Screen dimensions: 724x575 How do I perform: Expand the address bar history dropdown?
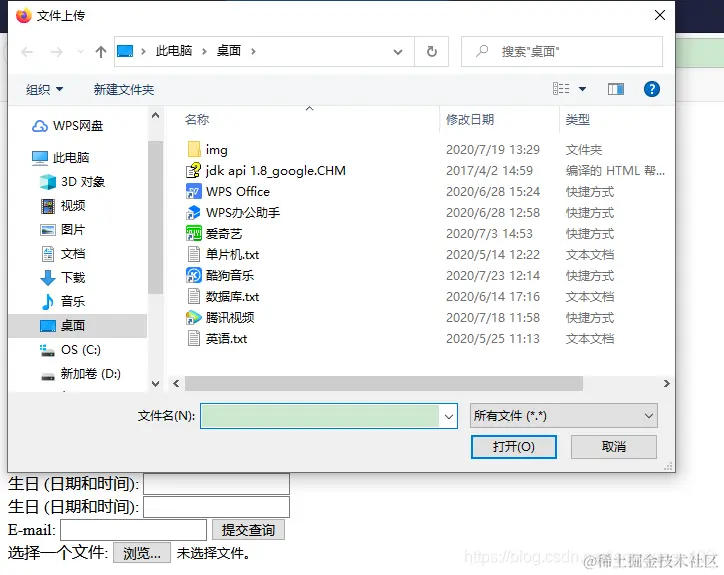[398, 52]
